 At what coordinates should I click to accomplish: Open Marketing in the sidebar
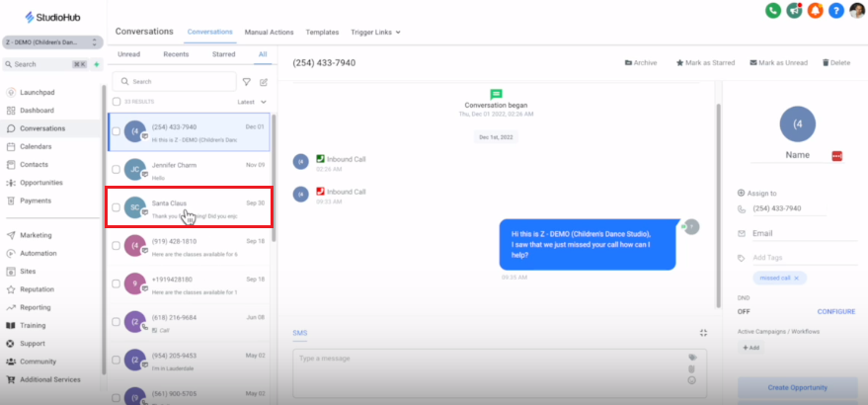click(x=36, y=235)
